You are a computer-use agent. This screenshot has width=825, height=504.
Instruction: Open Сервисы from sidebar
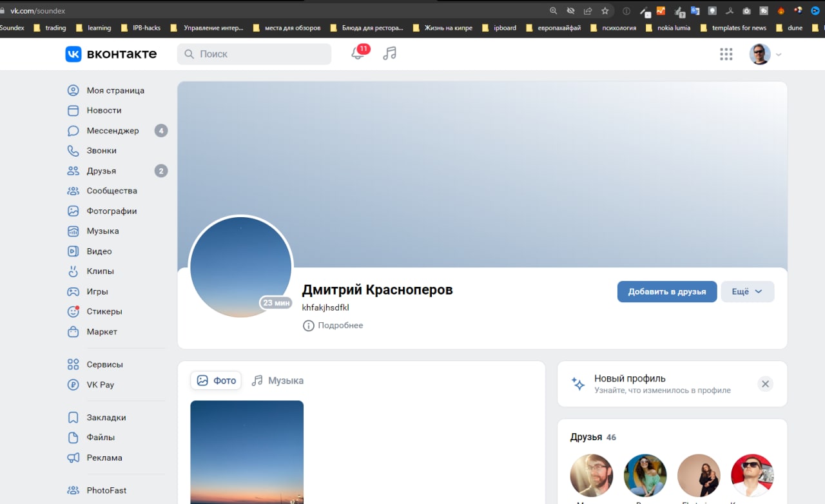95,364
